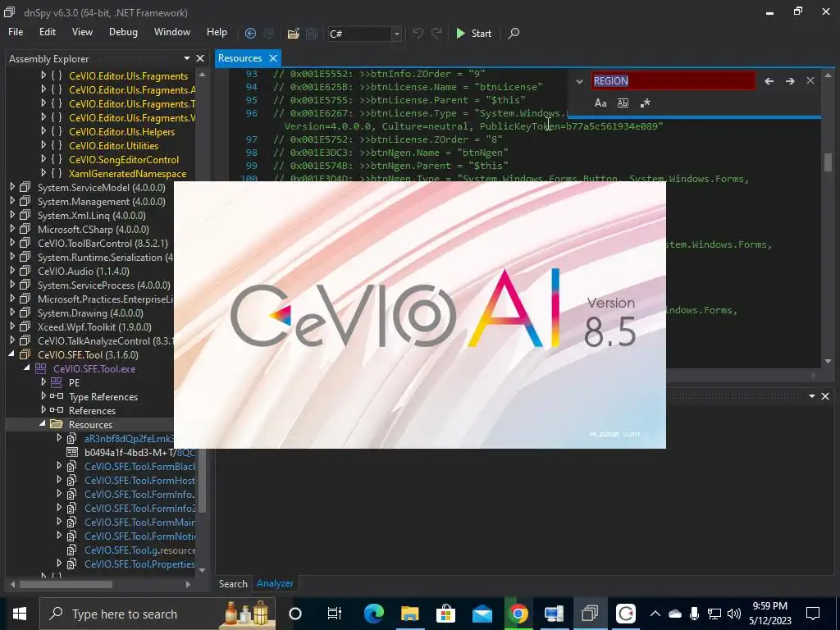The width and height of the screenshot is (840, 630).
Task: Find next match arrow
Action: pyautogui.click(x=790, y=81)
